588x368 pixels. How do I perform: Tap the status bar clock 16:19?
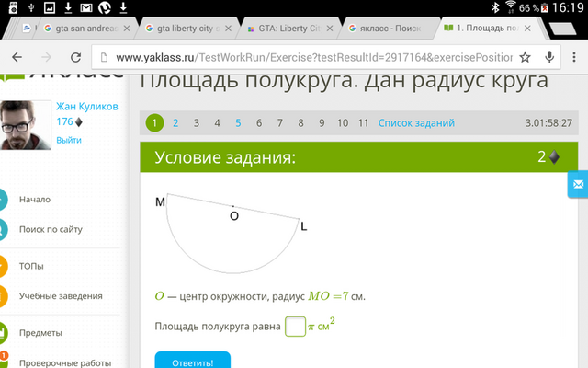pos(568,7)
